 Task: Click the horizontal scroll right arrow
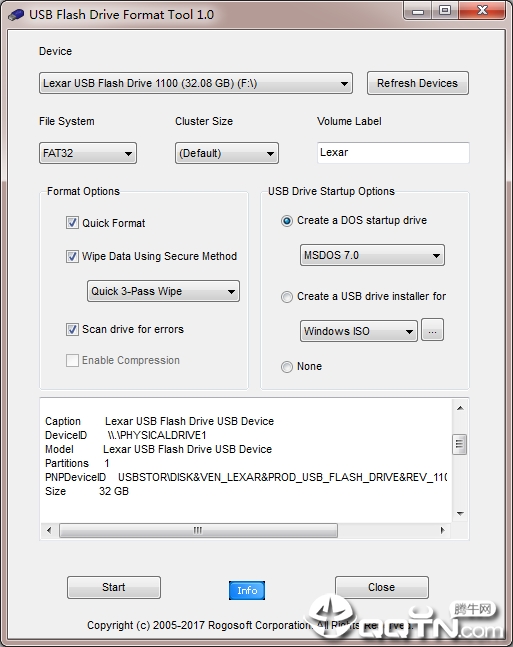point(443,530)
